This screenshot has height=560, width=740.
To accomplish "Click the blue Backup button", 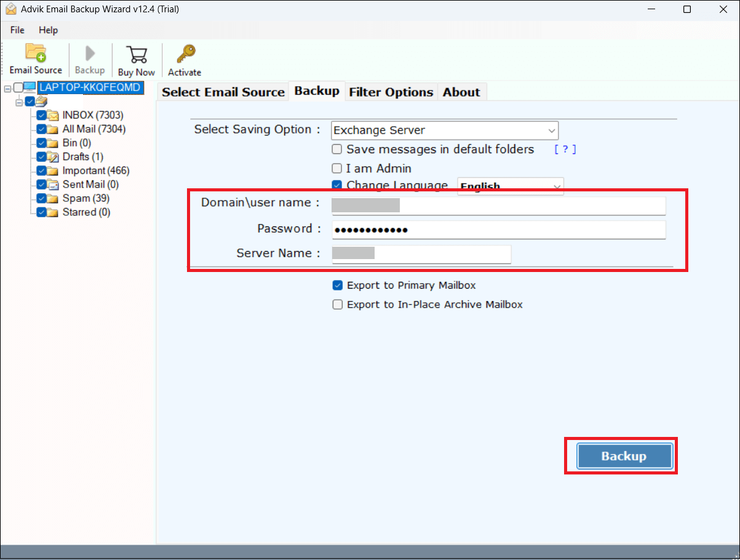I will (624, 456).
